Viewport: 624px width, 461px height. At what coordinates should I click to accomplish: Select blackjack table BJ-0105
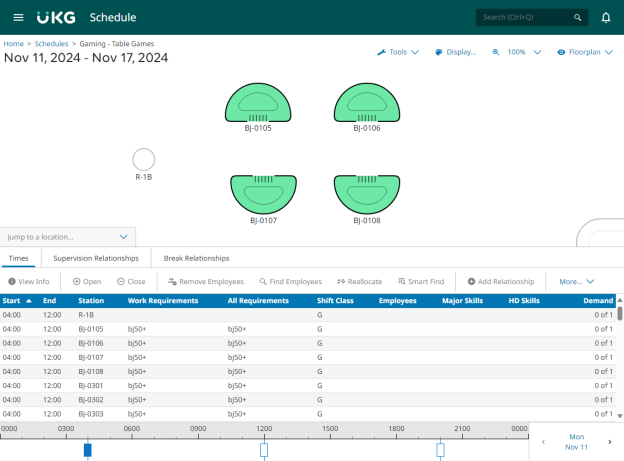[258, 103]
